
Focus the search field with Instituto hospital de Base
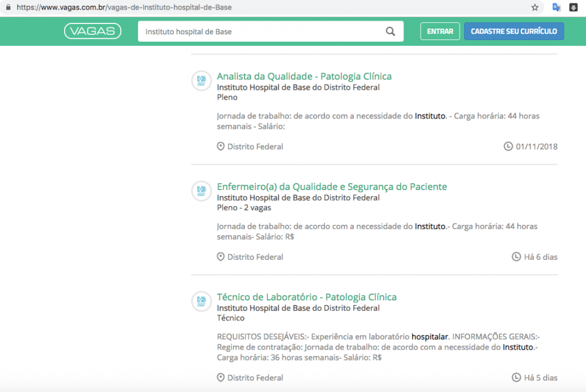(260, 31)
